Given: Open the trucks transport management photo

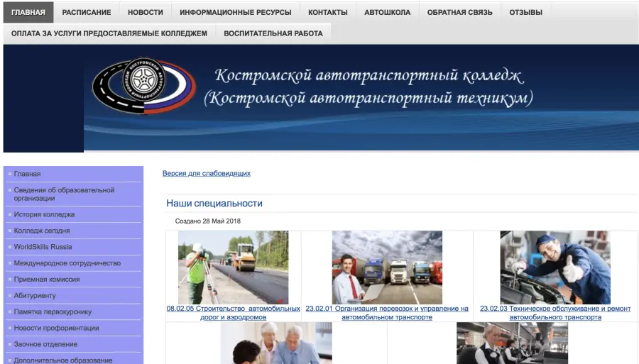Looking at the screenshot, I should [387, 267].
